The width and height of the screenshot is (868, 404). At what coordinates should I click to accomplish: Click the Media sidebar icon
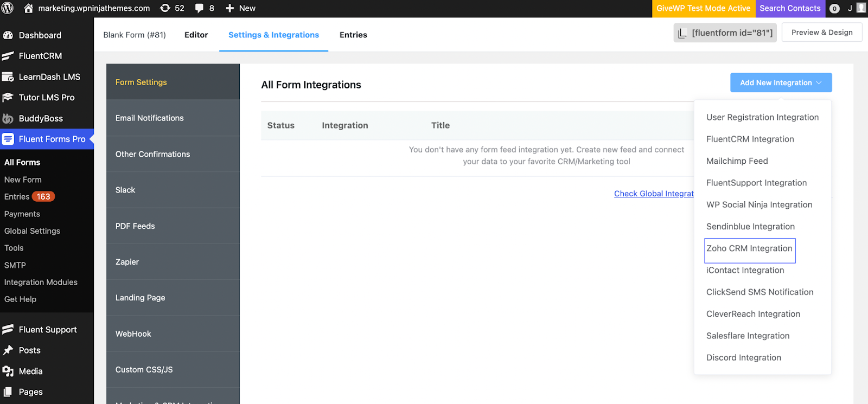pos(8,371)
